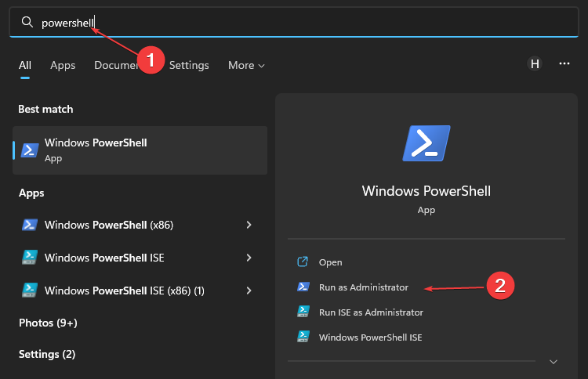The height and width of the screenshot is (379, 588).
Task: Open the Windows PowerShell best match result
Action: click(140, 150)
